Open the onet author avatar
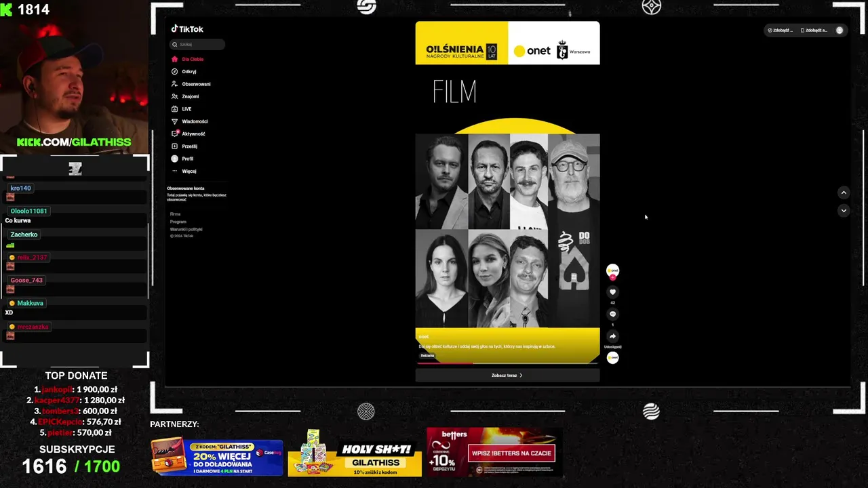 point(612,270)
